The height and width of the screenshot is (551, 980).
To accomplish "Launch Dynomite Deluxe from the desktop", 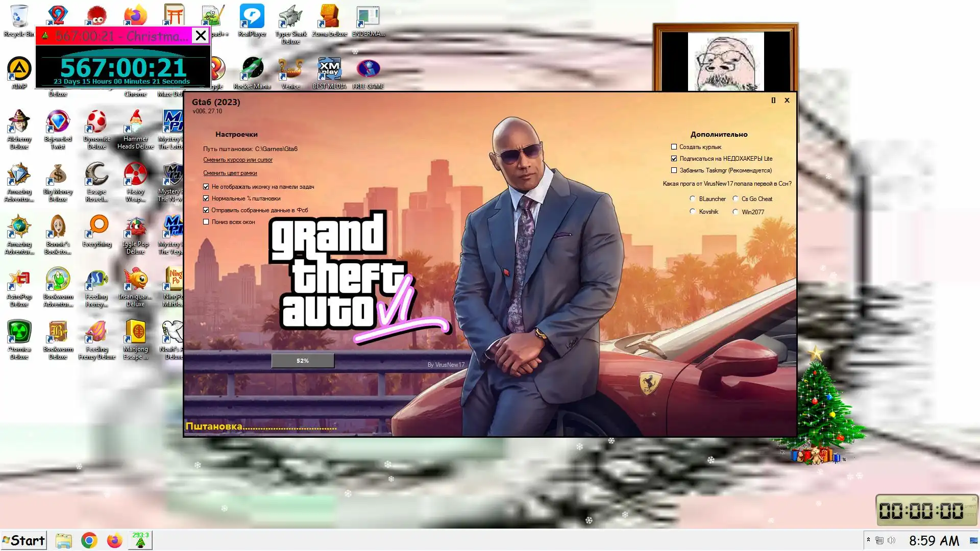I will pyautogui.click(x=96, y=122).
